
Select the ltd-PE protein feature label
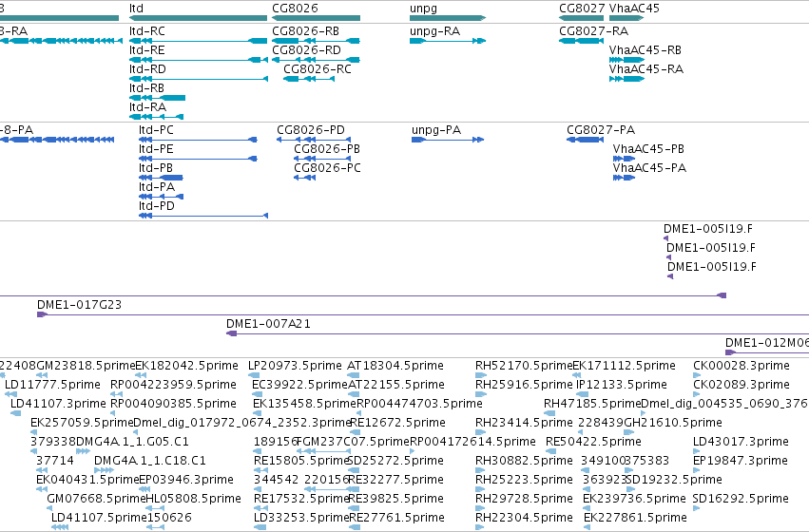point(156,149)
